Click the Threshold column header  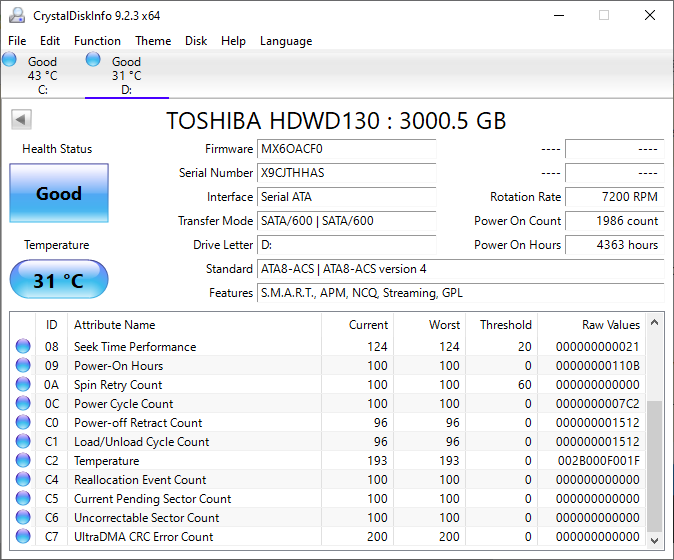click(502, 325)
